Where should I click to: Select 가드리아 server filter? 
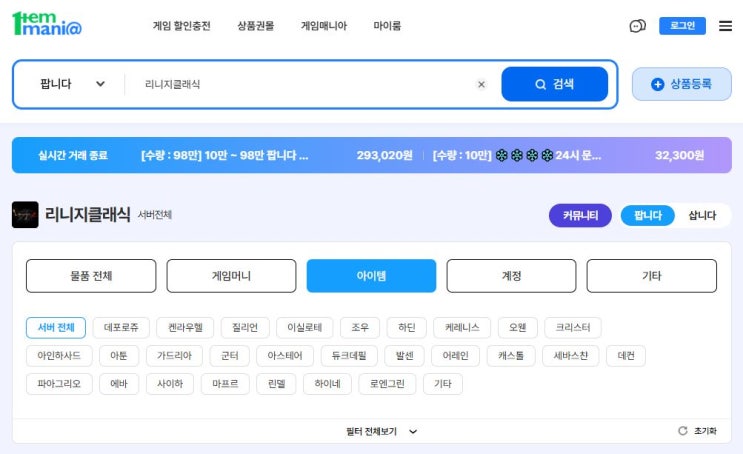(174, 356)
